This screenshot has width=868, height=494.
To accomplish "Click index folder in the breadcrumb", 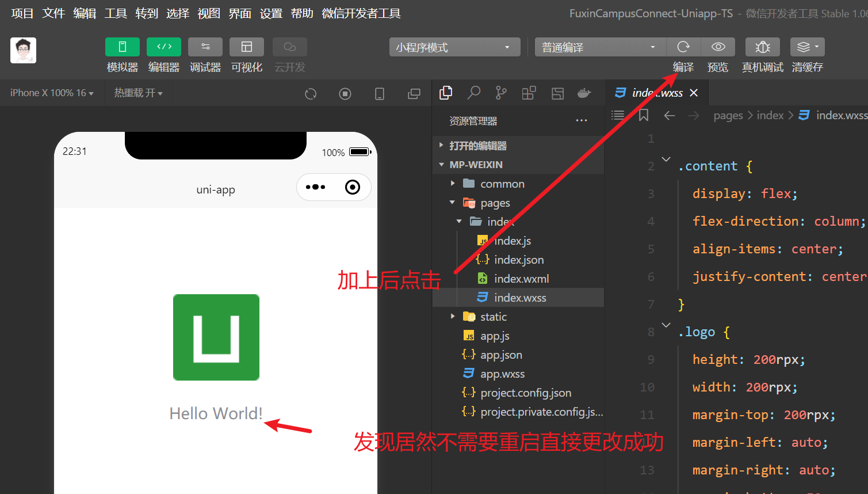I will [770, 116].
